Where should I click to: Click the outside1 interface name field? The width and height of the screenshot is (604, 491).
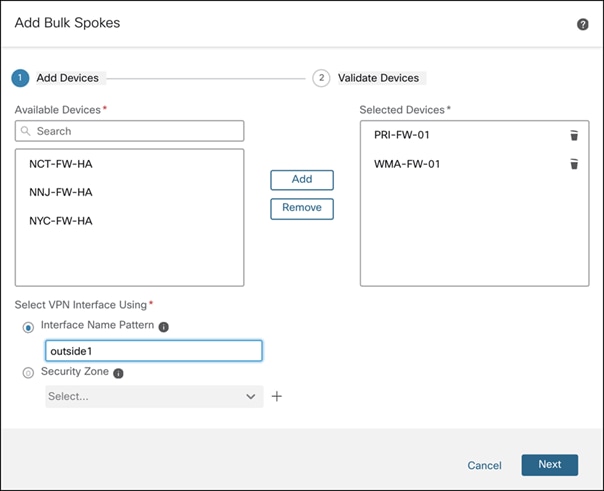(x=154, y=350)
